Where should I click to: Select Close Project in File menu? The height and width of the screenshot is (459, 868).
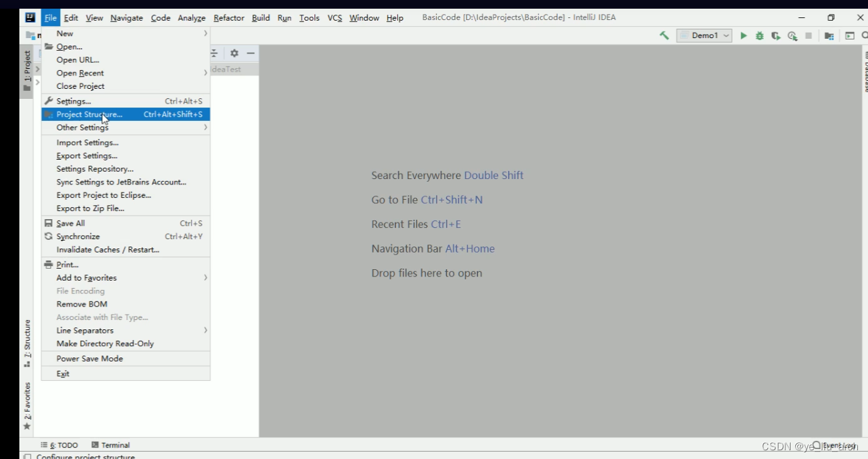[x=126, y=86]
